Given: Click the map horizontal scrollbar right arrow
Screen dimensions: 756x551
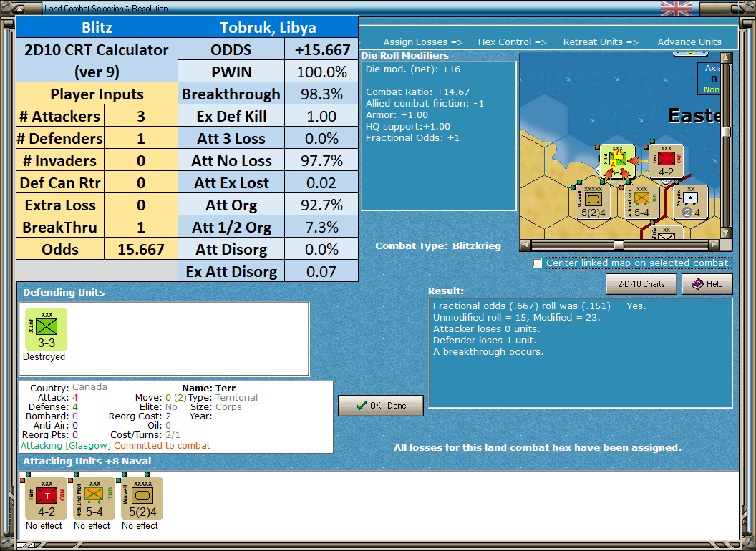Looking at the screenshot, I should point(714,245).
